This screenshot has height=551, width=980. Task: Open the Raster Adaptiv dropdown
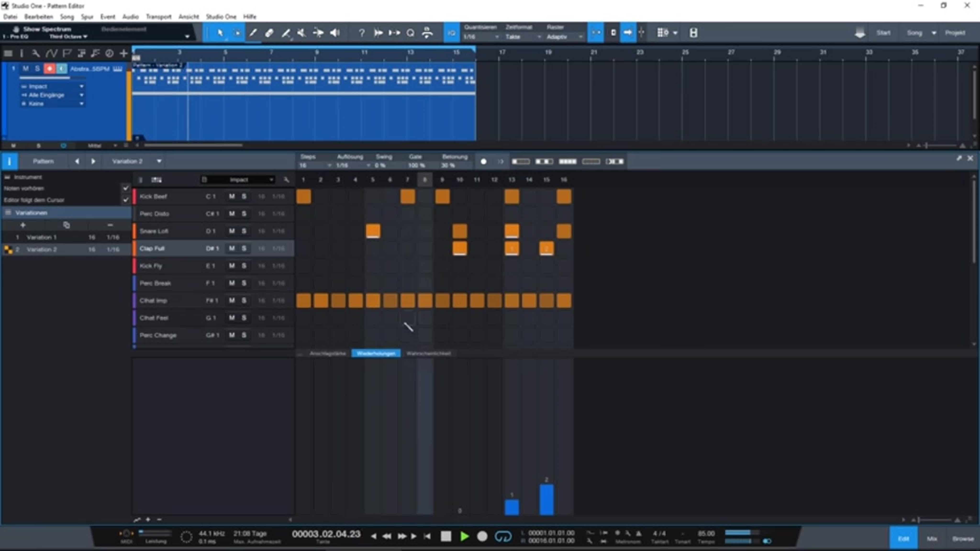565,37
